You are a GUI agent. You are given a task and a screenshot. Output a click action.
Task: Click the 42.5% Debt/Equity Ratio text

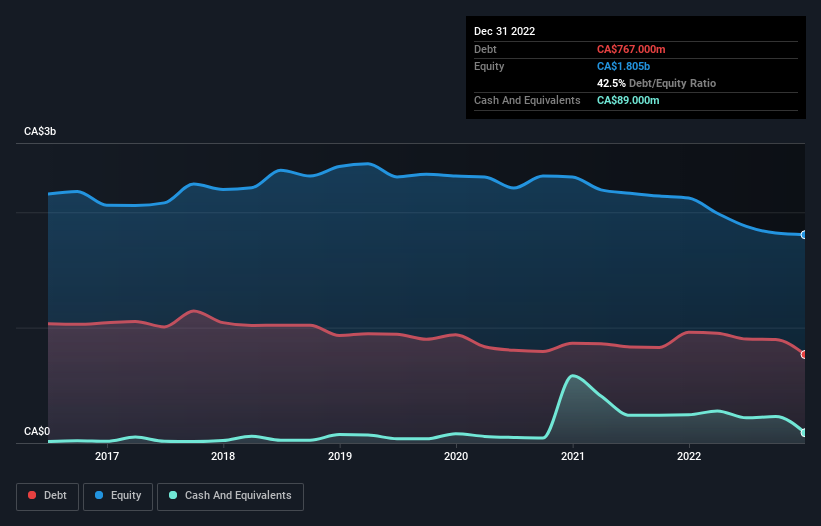pos(656,83)
